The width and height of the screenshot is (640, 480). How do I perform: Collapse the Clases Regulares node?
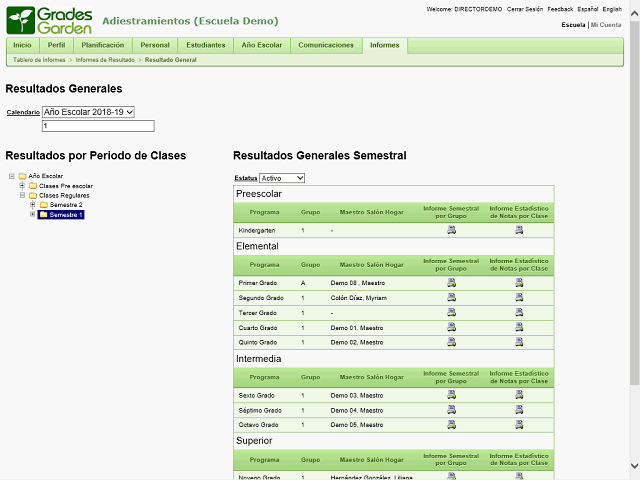point(22,196)
